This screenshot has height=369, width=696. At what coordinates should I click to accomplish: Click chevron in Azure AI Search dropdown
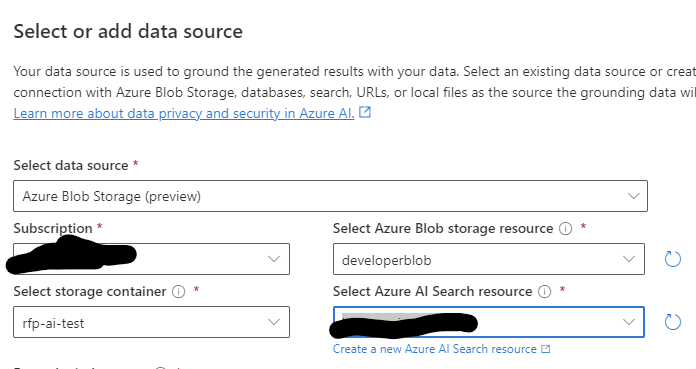pos(629,322)
